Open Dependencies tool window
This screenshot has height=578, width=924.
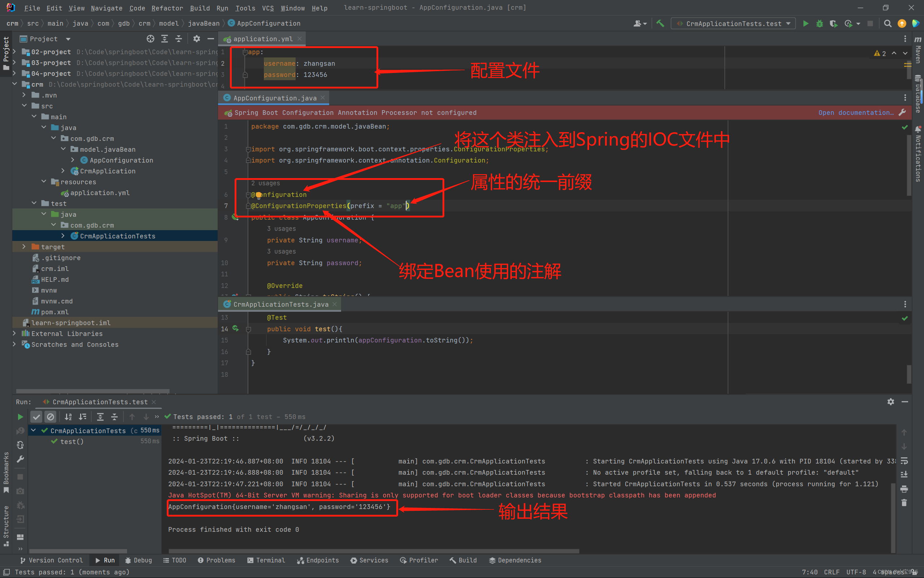click(x=515, y=560)
